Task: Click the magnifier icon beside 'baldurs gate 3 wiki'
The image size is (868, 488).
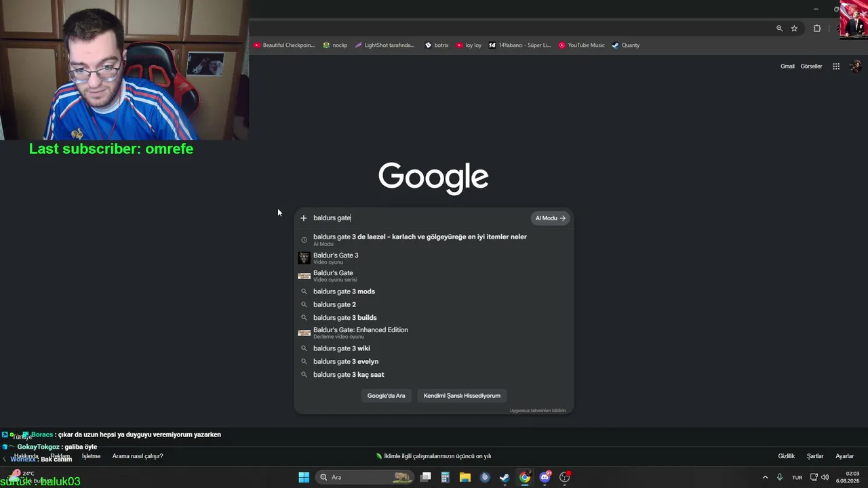Action: [x=304, y=348]
